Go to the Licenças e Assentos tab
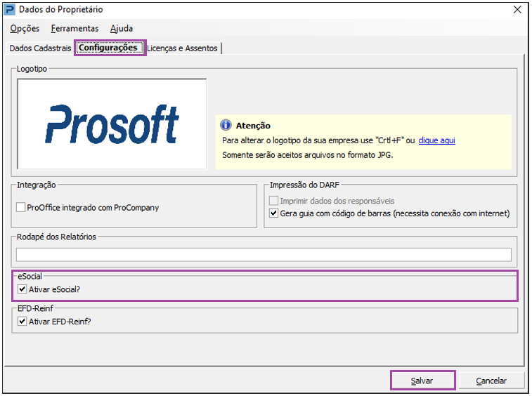 (183, 48)
